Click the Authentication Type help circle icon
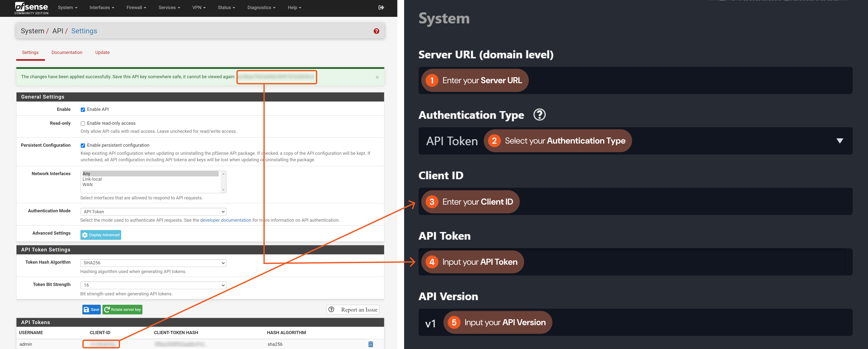Image resolution: width=868 pixels, height=349 pixels. tap(539, 115)
